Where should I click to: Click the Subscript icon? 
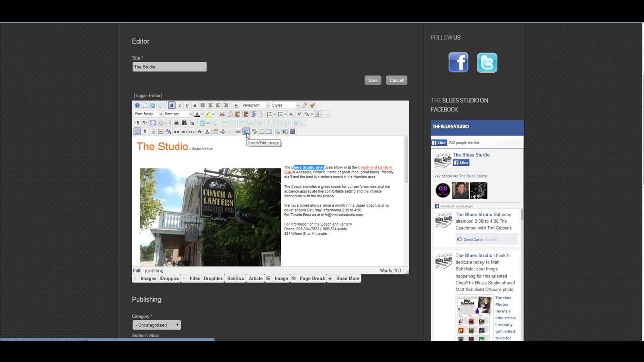(x=291, y=114)
